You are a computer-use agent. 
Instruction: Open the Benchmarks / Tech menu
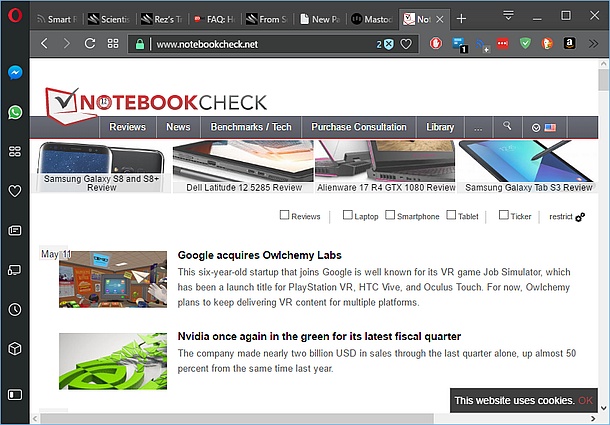pyautogui.click(x=251, y=127)
